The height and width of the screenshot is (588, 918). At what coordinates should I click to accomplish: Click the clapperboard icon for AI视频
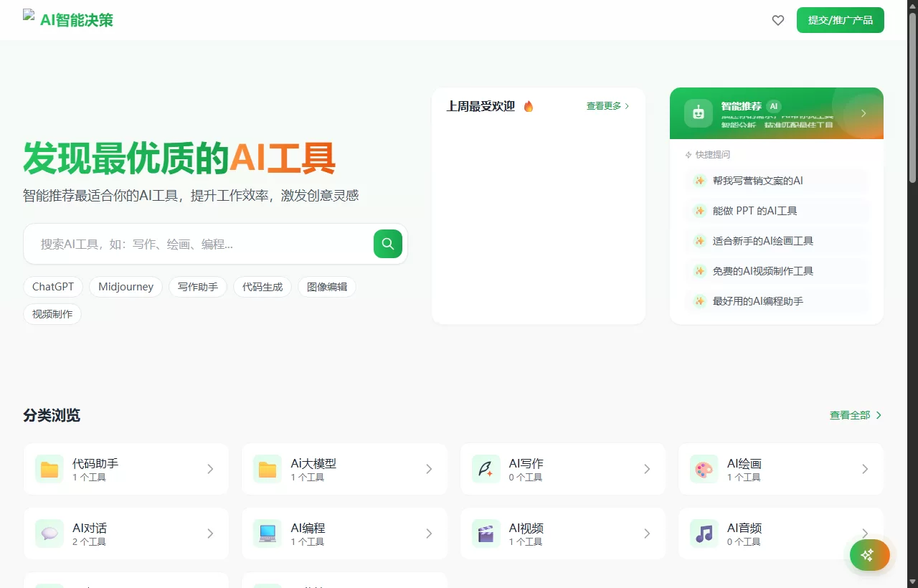pos(486,534)
